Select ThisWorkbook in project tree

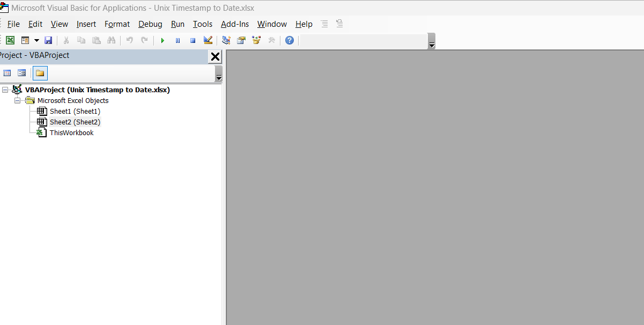point(72,133)
